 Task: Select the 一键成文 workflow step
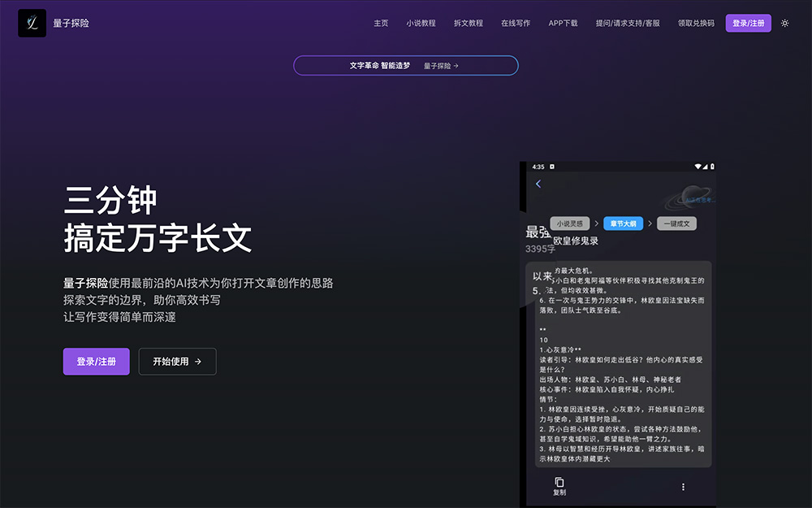(x=679, y=223)
